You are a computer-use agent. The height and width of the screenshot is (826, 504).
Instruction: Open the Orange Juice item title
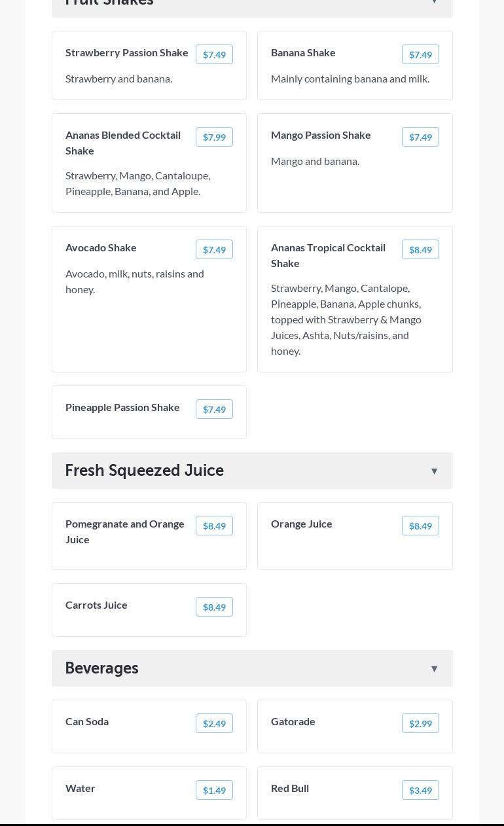tap(302, 524)
